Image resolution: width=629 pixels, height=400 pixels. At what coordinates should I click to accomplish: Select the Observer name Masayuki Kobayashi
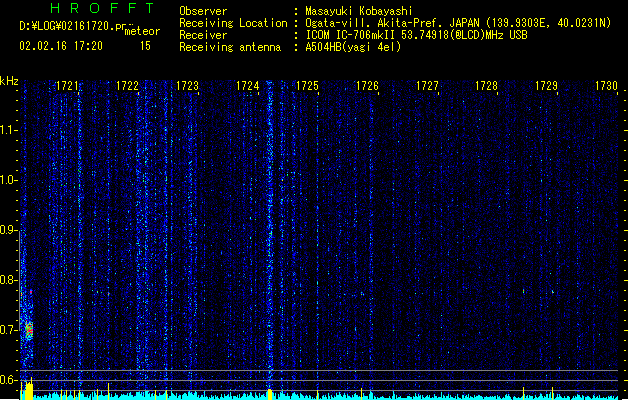359,11
